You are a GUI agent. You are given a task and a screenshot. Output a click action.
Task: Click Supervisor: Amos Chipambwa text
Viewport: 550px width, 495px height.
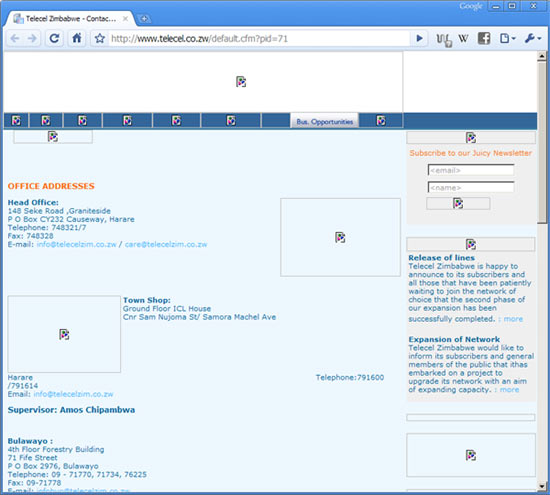pyautogui.click(x=71, y=410)
